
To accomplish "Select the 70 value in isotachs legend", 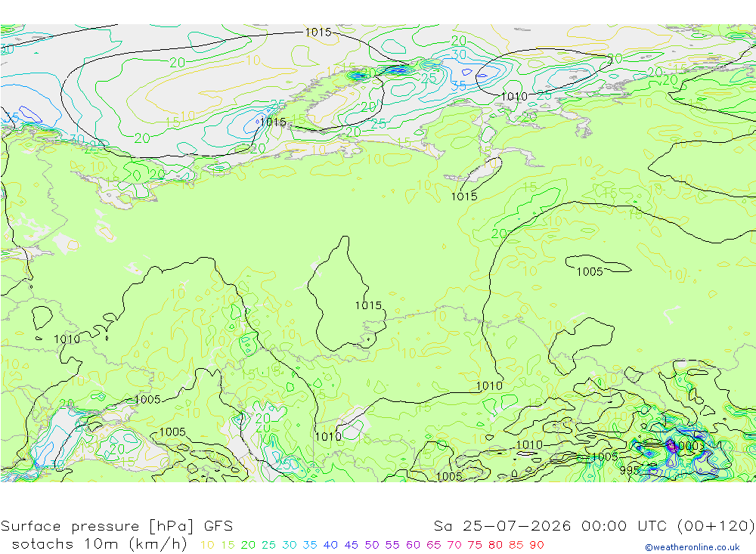I will pyautogui.click(x=454, y=546).
